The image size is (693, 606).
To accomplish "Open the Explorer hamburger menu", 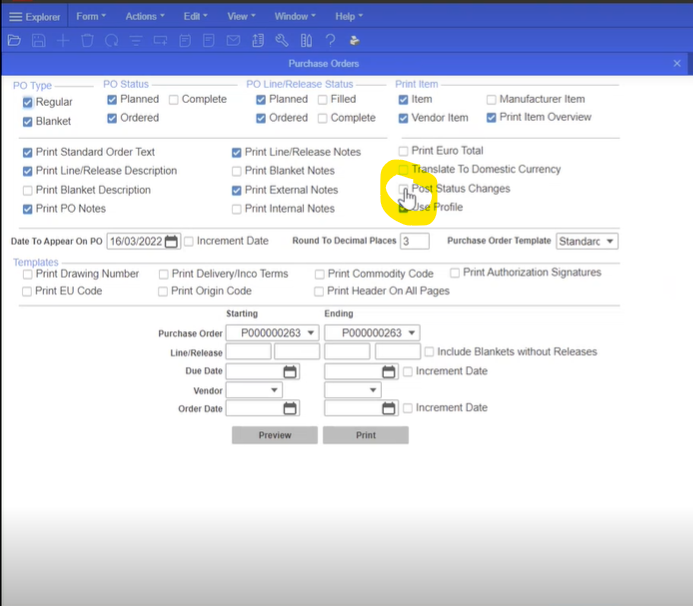I will click(15, 16).
